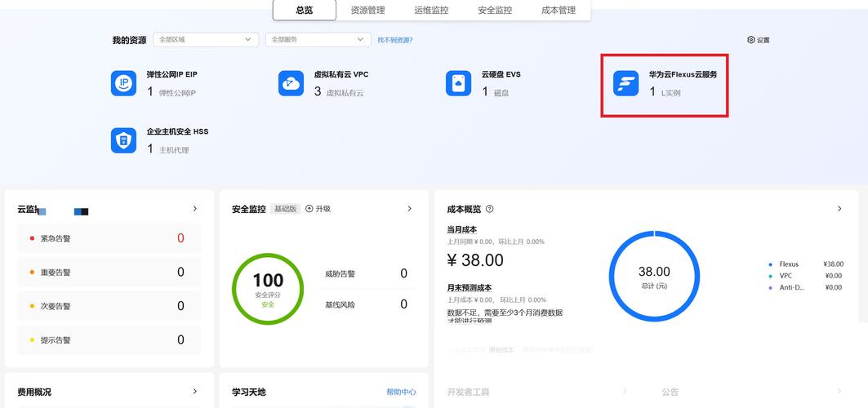
Task: Open the 重要告警 alarm row
Action: (109, 273)
